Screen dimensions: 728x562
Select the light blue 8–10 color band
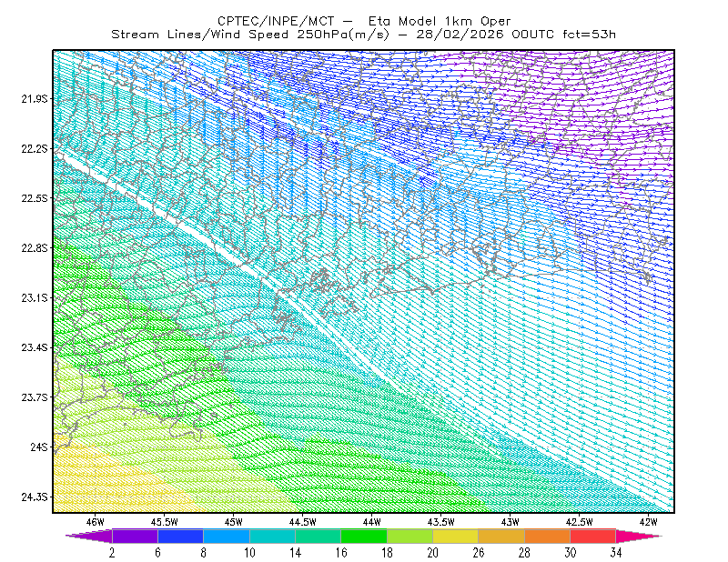(227, 536)
